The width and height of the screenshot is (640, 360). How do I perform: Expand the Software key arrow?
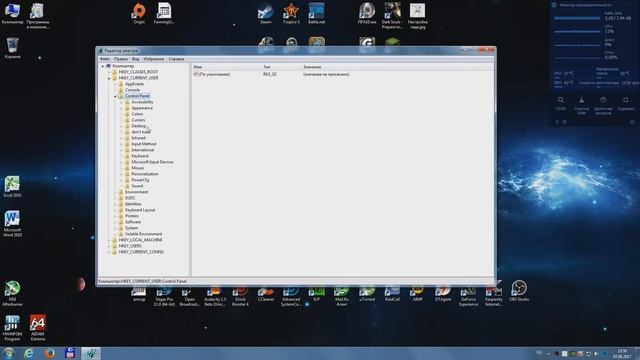116,222
